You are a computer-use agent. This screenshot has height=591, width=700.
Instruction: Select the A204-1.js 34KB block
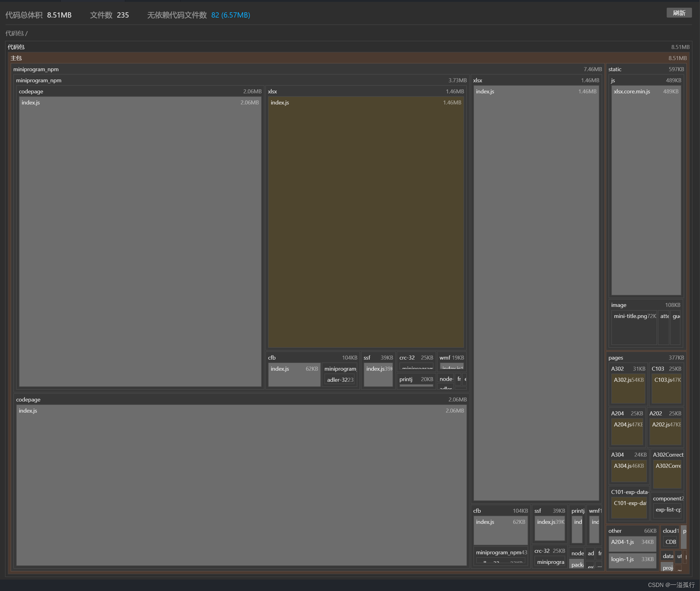tap(632, 544)
